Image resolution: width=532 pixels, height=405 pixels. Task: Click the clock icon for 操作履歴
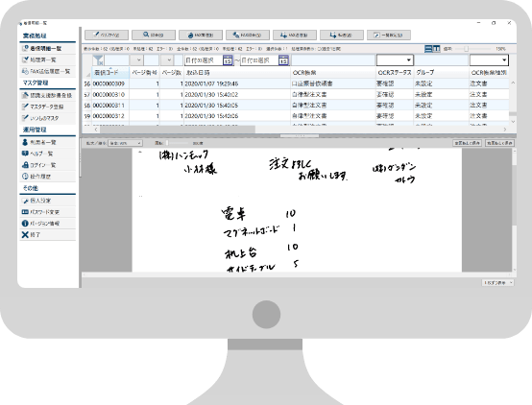25,177
